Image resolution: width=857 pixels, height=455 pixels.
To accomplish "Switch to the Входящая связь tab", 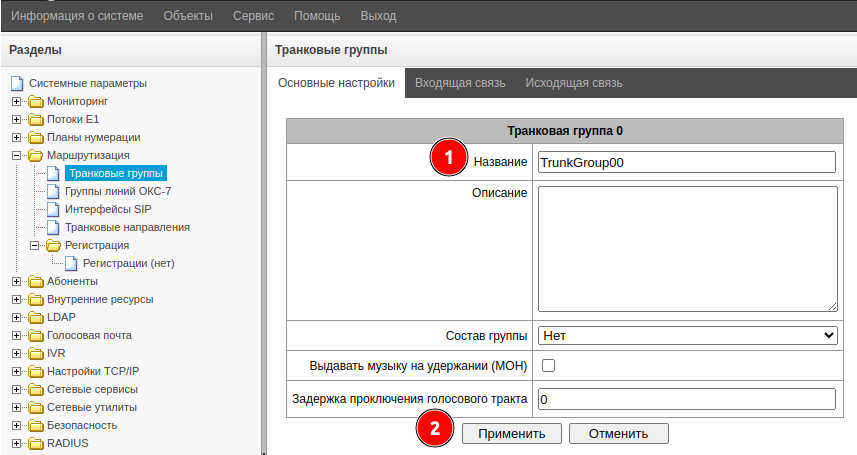I will [x=460, y=83].
